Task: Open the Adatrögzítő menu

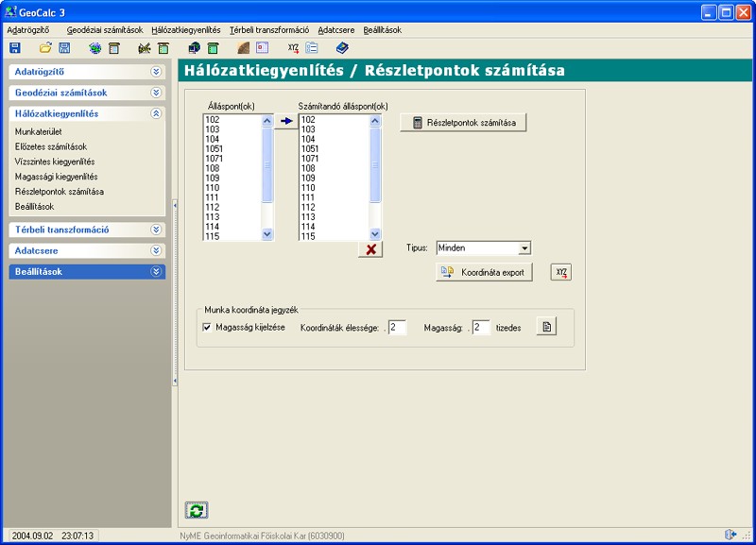Action: [x=28, y=30]
